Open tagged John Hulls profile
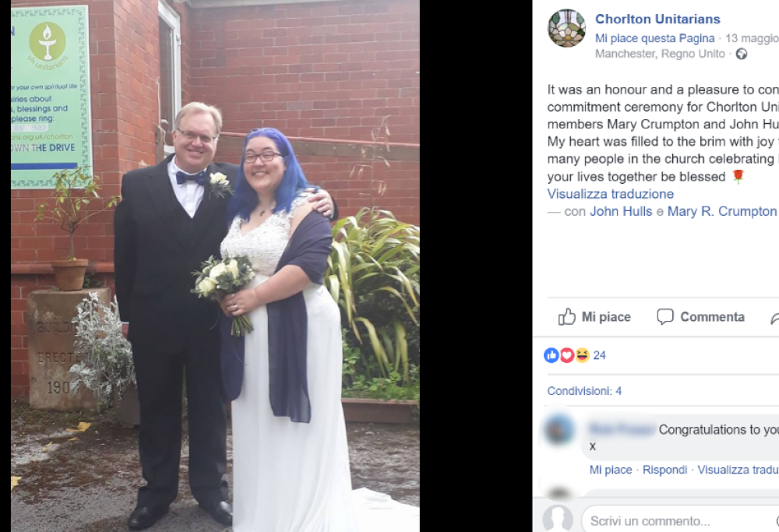779x532 pixels. pyautogui.click(x=621, y=211)
